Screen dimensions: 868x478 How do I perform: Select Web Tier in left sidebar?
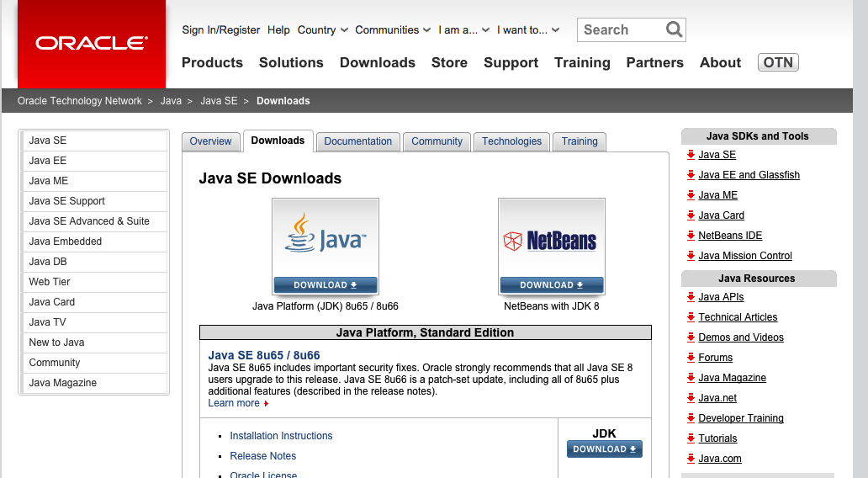(94, 282)
